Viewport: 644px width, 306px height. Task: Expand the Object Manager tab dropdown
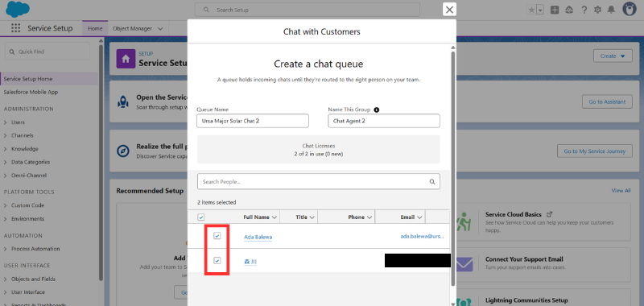pyautogui.click(x=160, y=29)
